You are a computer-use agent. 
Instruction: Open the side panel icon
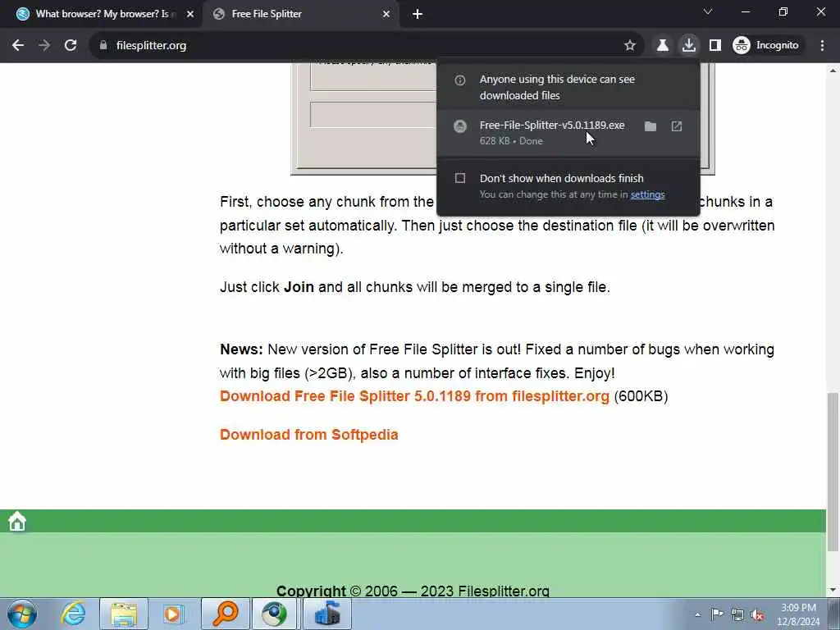pyautogui.click(x=715, y=46)
